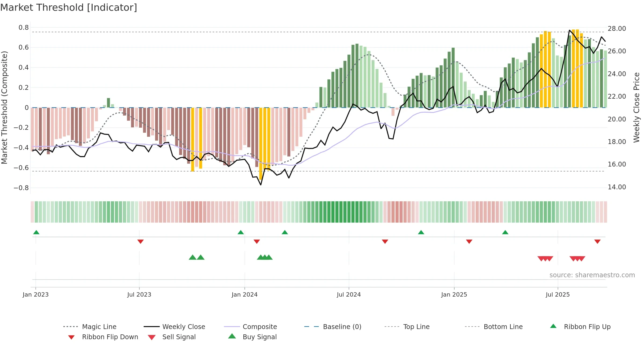
Task: Toggle the Weekly Close legend entry
Action: pos(174,327)
